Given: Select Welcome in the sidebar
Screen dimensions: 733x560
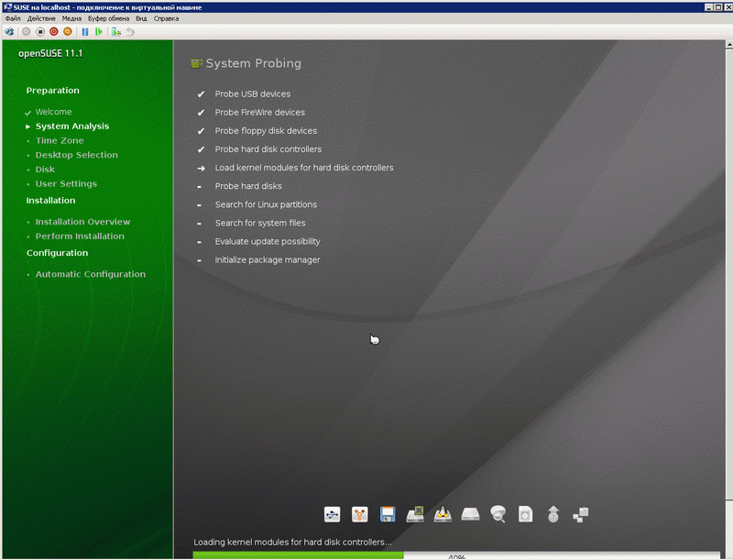Looking at the screenshot, I should (53, 112).
